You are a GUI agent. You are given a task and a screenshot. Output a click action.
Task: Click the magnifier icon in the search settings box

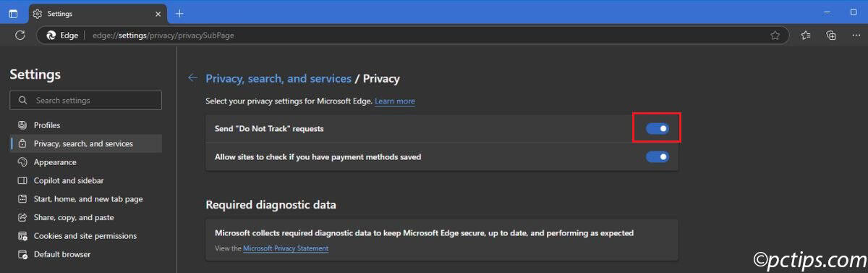coord(23,101)
